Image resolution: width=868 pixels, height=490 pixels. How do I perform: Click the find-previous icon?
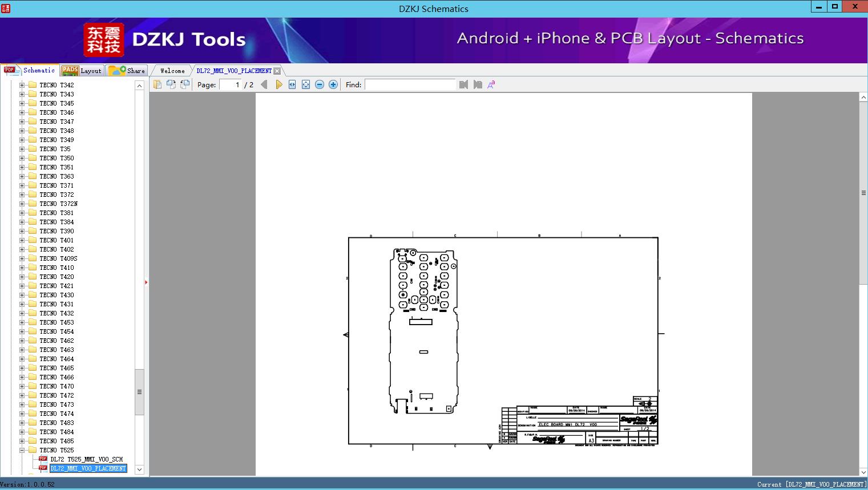tap(463, 84)
